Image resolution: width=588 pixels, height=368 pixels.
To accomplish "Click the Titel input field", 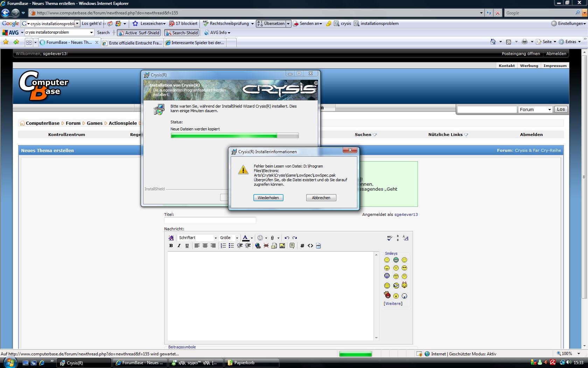I will pyautogui.click(x=210, y=220).
